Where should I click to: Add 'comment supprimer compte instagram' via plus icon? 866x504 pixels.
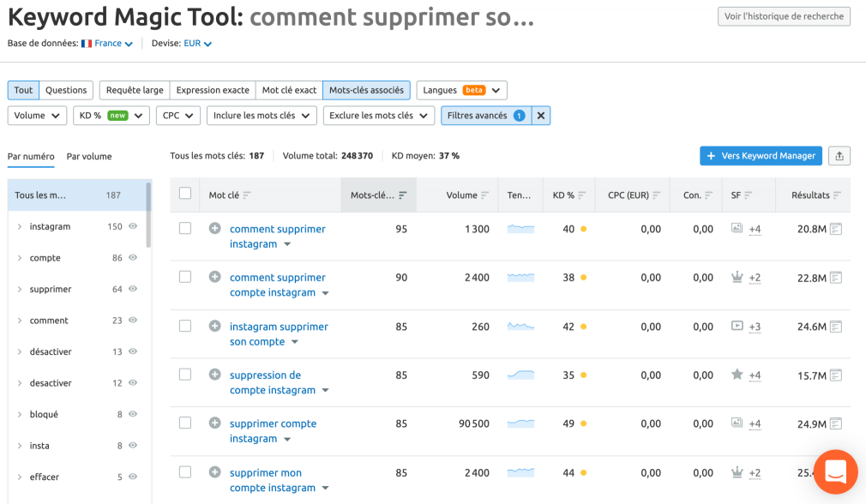coord(215,277)
